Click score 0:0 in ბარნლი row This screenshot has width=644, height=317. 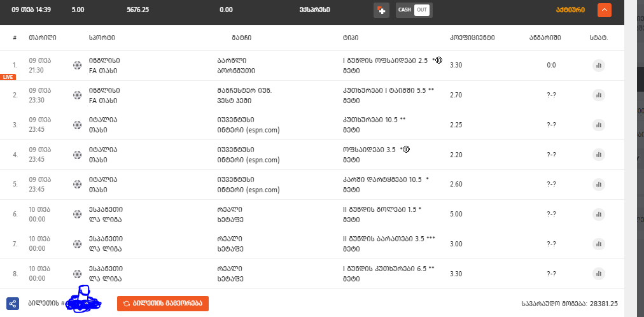[551, 66]
